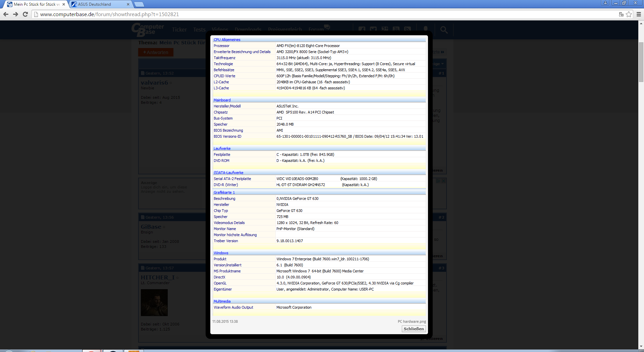
Task: Click the Chrome user profile icon
Action: point(605,3)
